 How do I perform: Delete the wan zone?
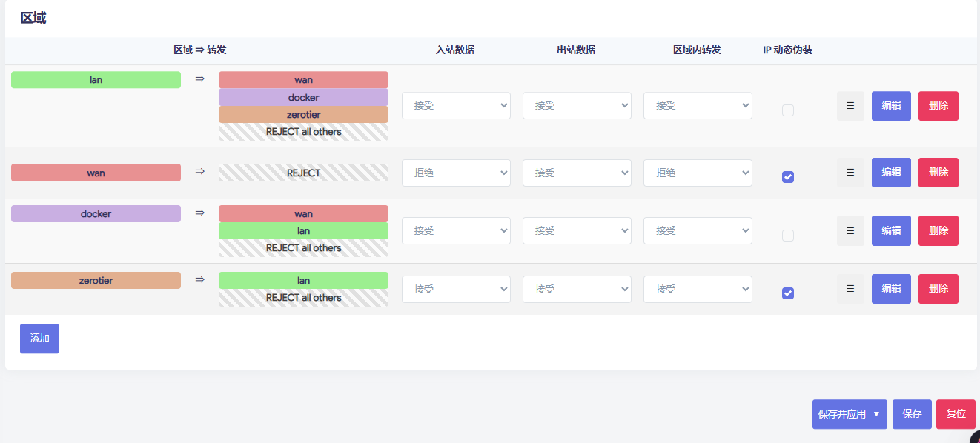tap(938, 172)
